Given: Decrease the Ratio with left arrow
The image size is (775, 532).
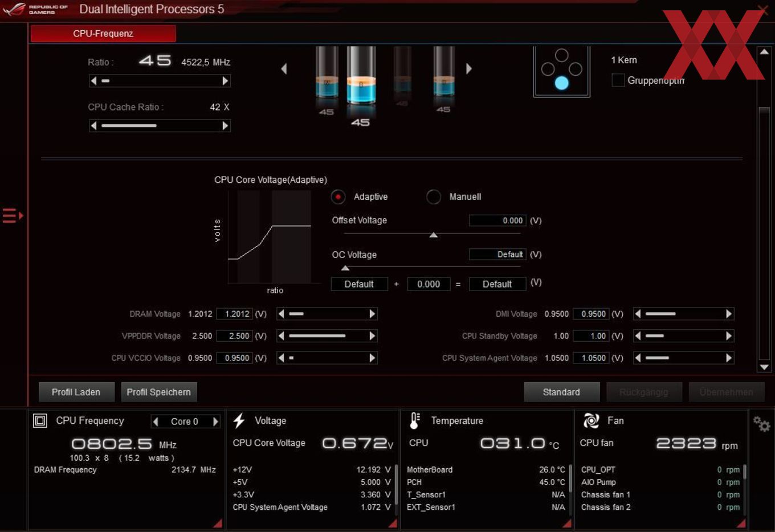Looking at the screenshot, I should point(93,81).
